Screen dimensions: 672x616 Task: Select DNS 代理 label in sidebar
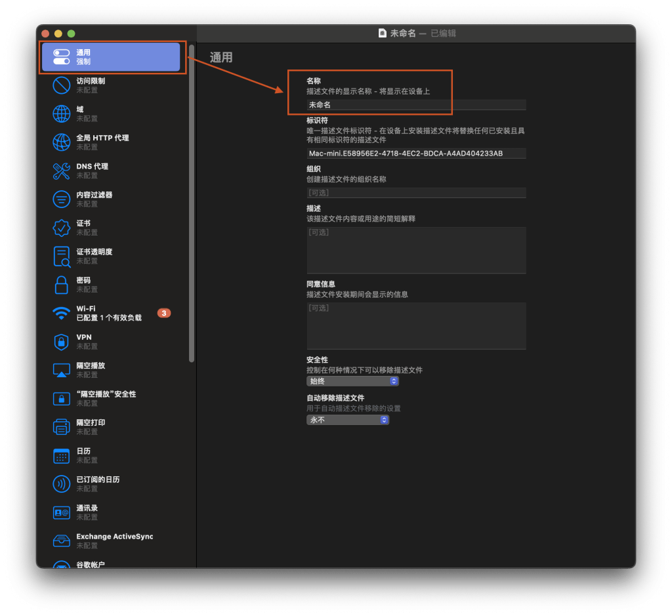click(x=92, y=166)
